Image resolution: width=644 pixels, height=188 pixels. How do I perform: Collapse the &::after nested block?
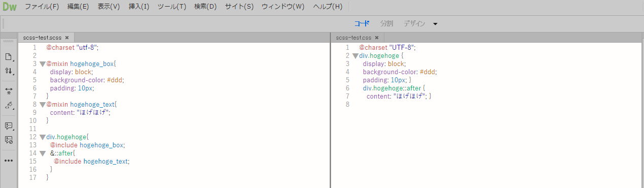tap(43, 153)
